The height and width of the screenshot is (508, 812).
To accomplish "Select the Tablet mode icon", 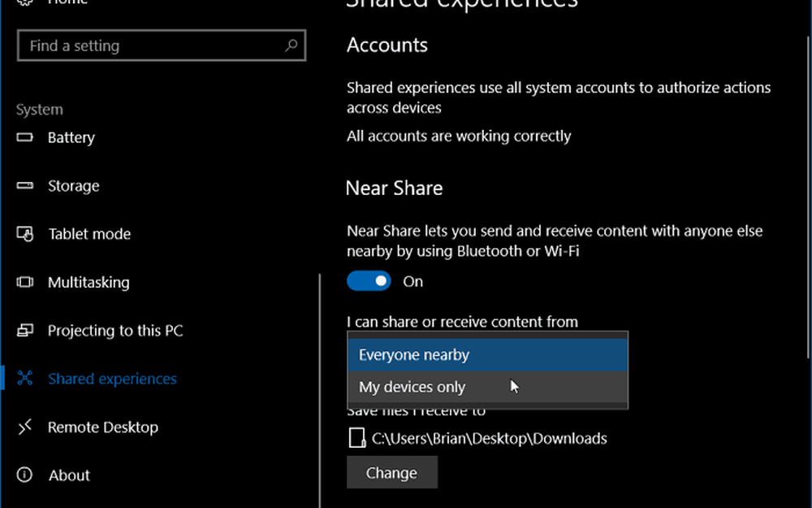I will click(24, 234).
